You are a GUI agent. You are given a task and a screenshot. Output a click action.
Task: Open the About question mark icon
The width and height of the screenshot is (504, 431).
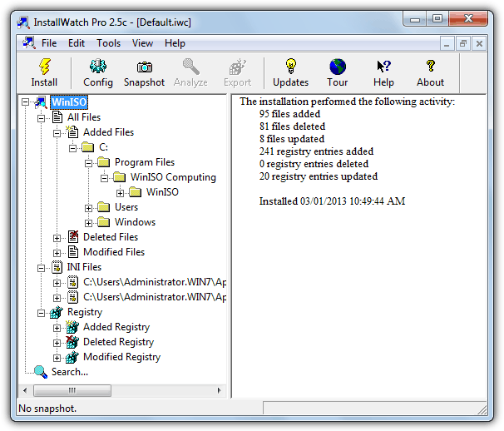[x=430, y=66]
